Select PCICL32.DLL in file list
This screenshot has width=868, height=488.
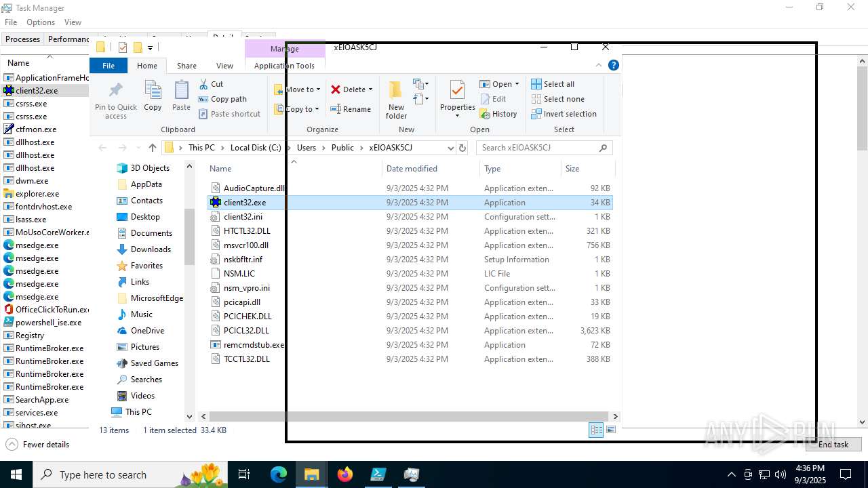click(246, 331)
